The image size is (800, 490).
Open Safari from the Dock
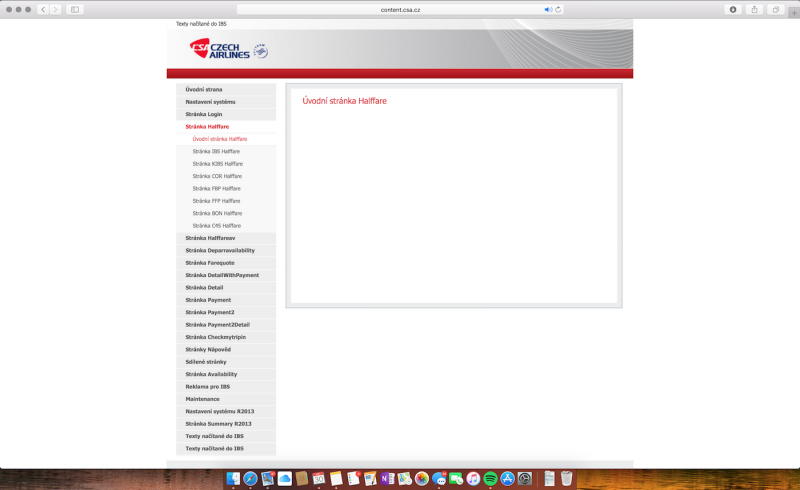(x=251, y=478)
